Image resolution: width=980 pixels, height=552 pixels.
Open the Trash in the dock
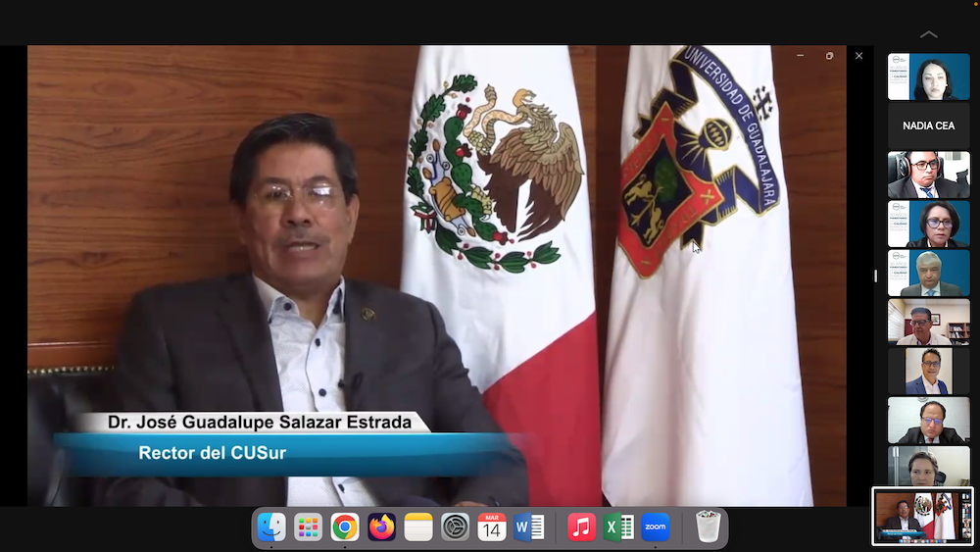point(708,527)
